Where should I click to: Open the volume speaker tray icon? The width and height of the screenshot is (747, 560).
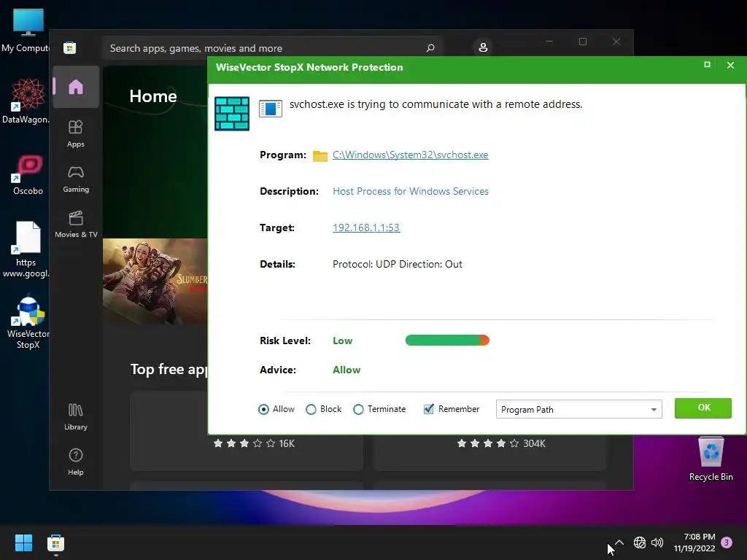[657, 542]
